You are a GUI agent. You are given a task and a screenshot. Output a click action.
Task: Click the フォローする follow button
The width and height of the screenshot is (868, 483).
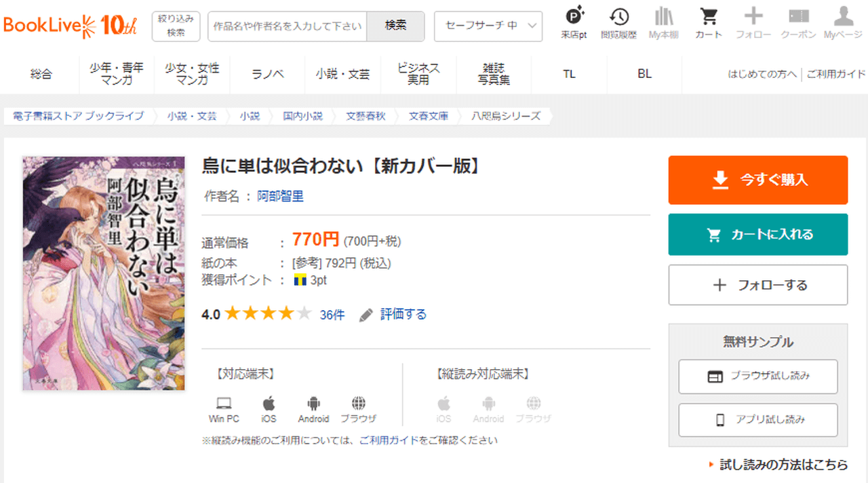coord(757,285)
